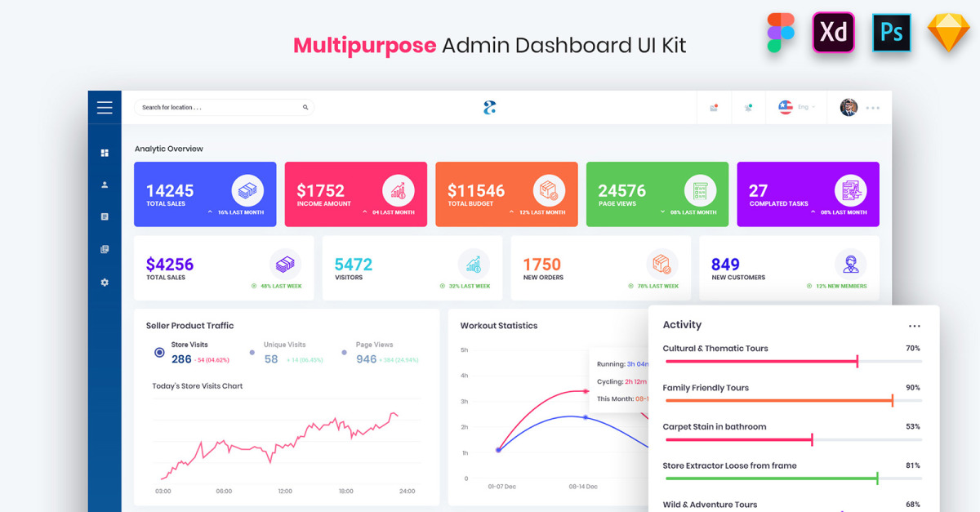Click the notifications icon beside the flag

click(x=748, y=108)
